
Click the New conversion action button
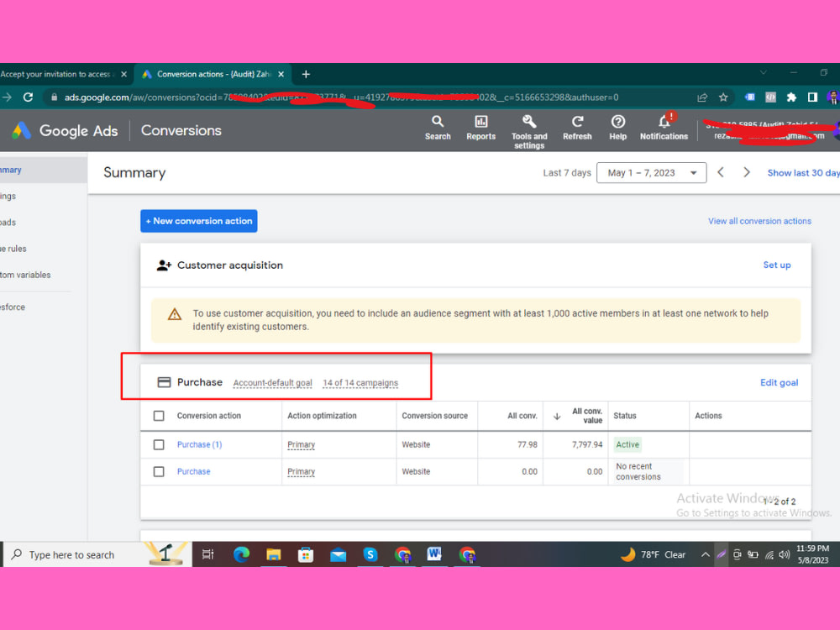[198, 221]
